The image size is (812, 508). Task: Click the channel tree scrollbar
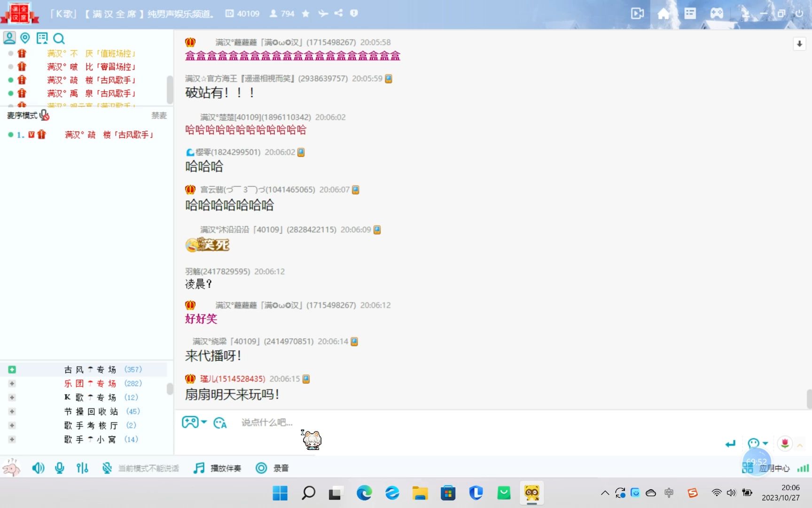click(170, 389)
